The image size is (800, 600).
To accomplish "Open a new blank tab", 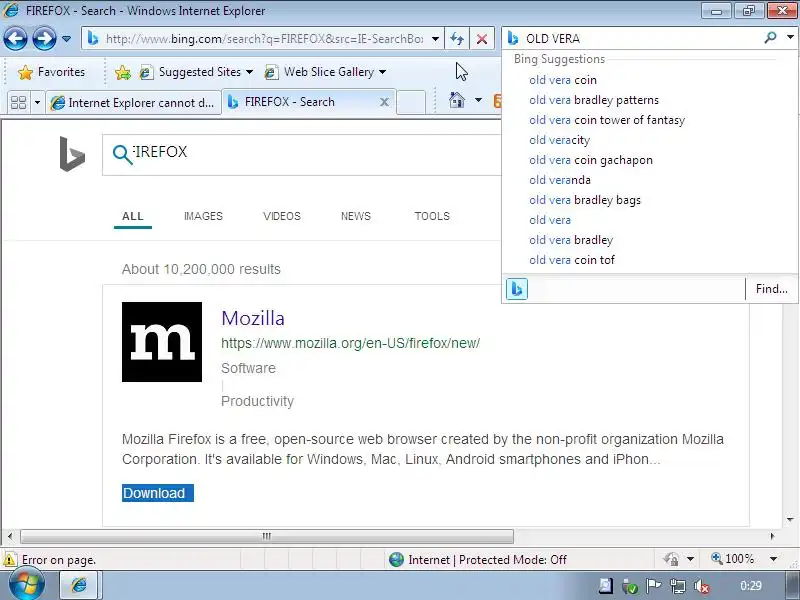I will pos(411,102).
